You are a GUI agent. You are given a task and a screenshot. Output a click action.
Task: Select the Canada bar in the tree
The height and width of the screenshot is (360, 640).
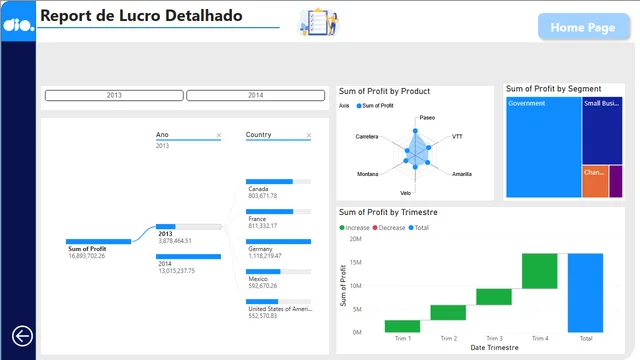pyautogui.click(x=278, y=182)
